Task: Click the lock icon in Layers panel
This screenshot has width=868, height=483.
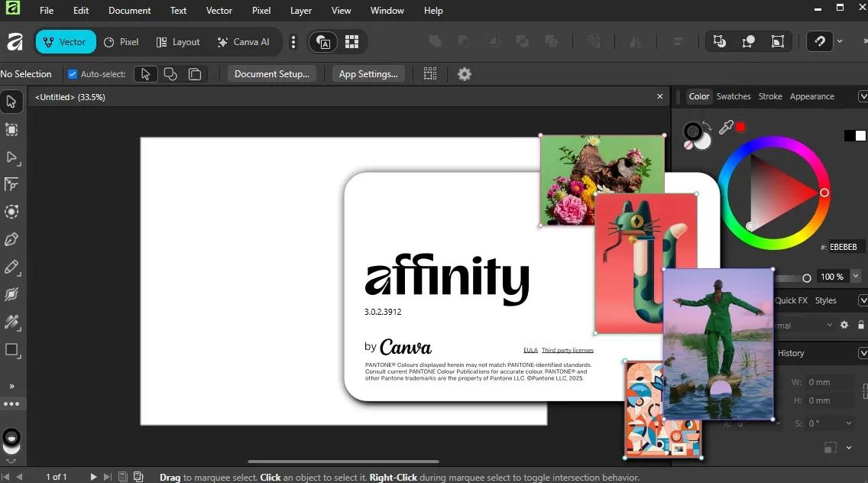Action: (861, 325)
